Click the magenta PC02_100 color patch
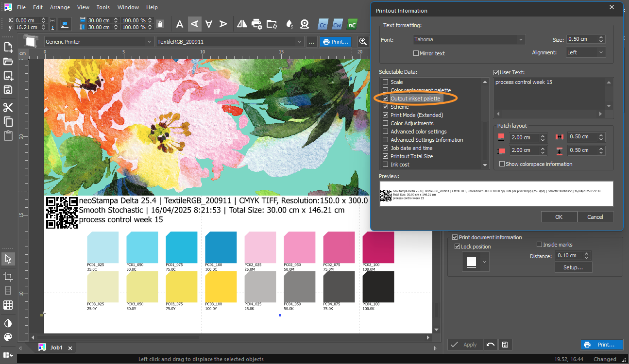This screenshot has height=364, width=629. point(378,248)
